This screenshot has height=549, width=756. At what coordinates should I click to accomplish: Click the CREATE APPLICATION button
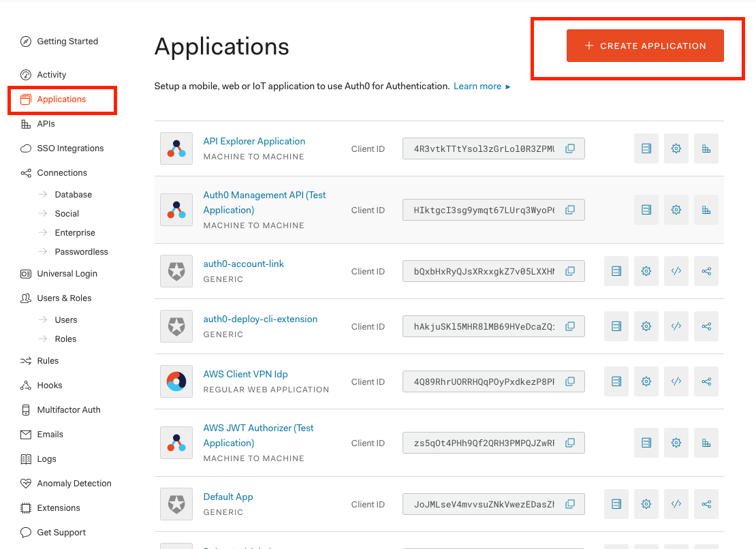pyautogui.click(x=645, y=46)
